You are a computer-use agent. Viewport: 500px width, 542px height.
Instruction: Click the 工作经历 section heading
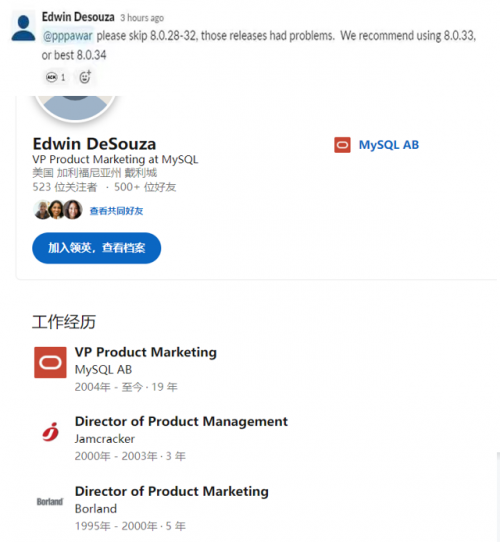[x=64, y=322]
